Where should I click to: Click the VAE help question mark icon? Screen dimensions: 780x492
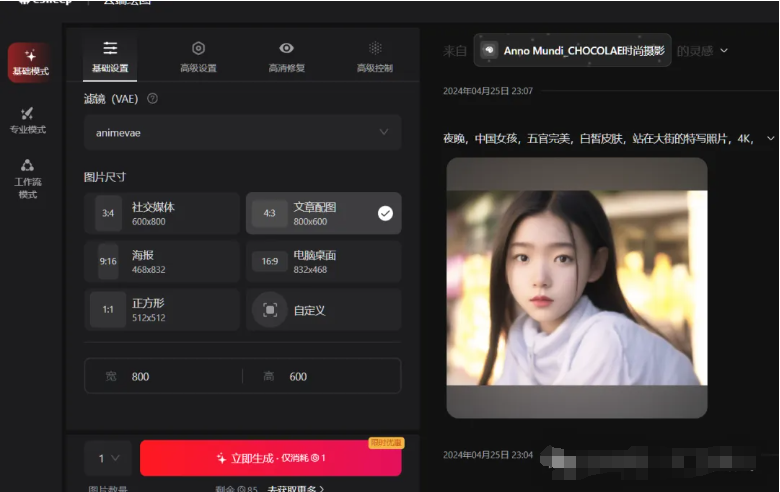pyautogui.click(x=152, y=98)
